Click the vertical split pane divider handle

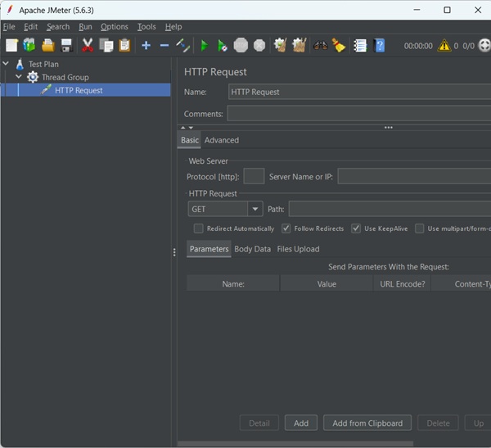click(x=174, y=252)
